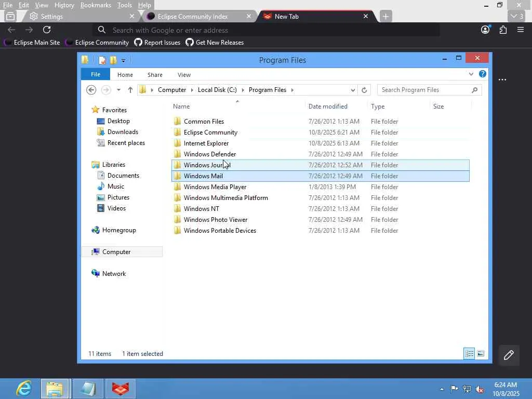This screenshot has height=399, width=532.
Task: Click Explorer back arrow button
Action: [91, 90]
